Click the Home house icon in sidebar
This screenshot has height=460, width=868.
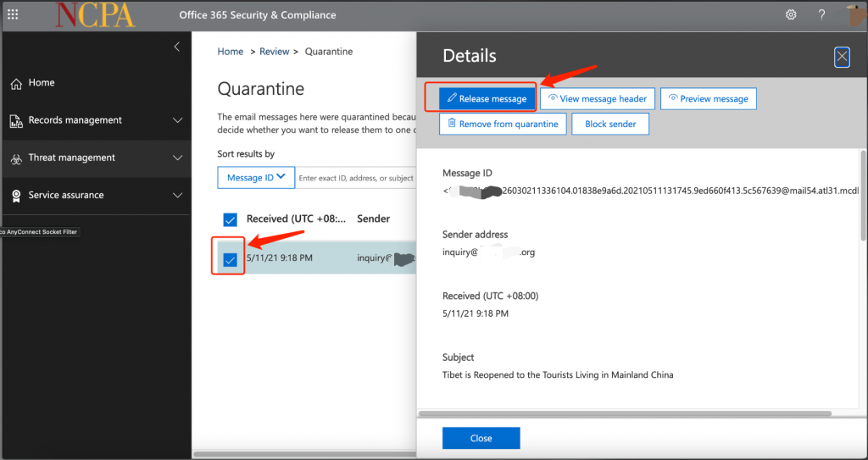(x=15, y=83)
